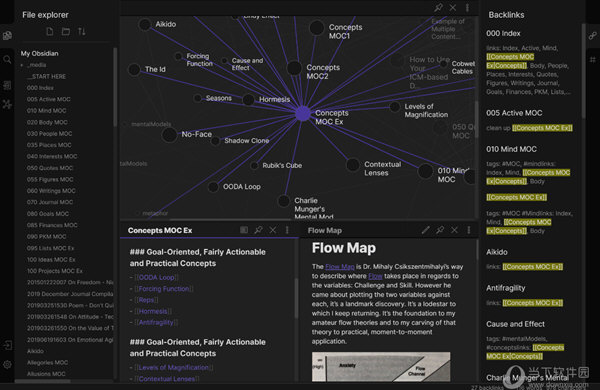Create a new folder in File explorer
This screenshot has height=390, width=600.
[66, 31]
